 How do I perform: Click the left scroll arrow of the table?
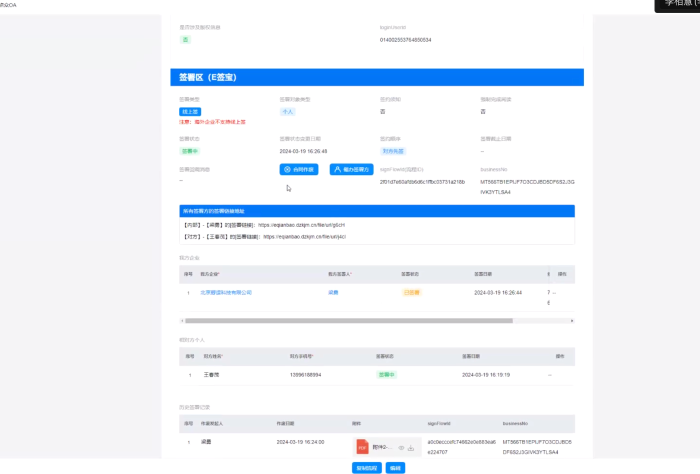point(183,321)
